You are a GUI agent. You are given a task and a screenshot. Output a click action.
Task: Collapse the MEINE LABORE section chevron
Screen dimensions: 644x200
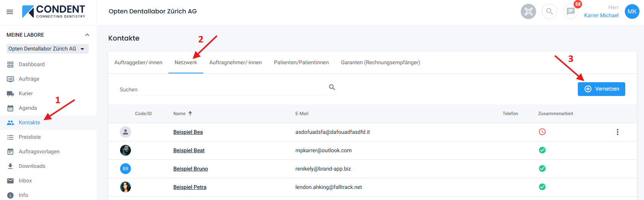[87, 35]
